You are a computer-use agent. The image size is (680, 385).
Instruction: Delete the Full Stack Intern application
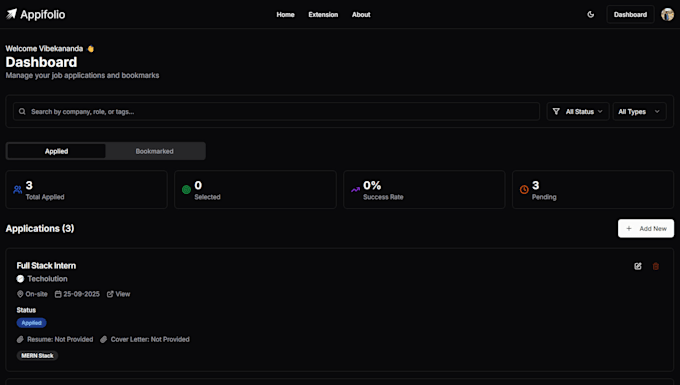pos(656,266)
